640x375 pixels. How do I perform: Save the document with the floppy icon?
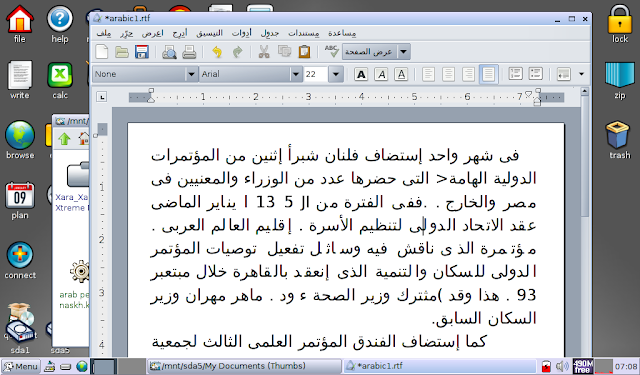tap(142, 52)
